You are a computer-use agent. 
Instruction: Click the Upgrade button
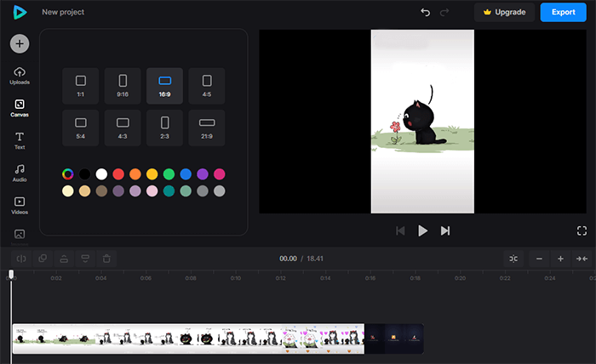coord(504,12)
